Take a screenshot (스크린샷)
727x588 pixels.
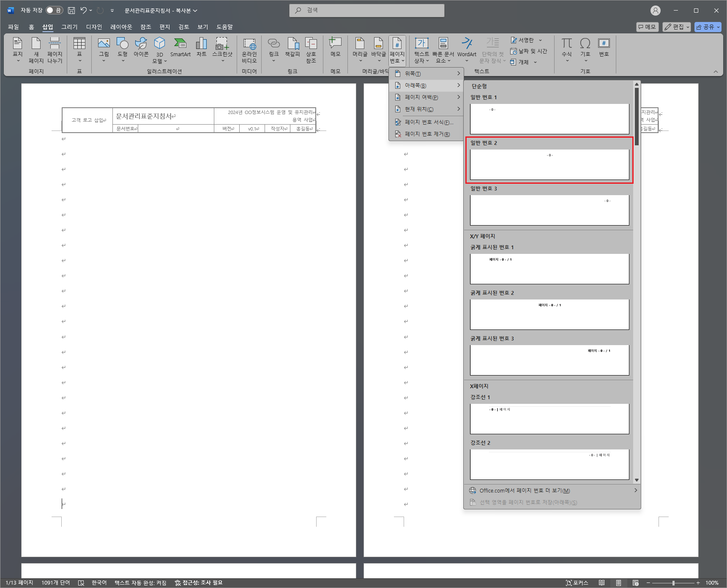222,50
